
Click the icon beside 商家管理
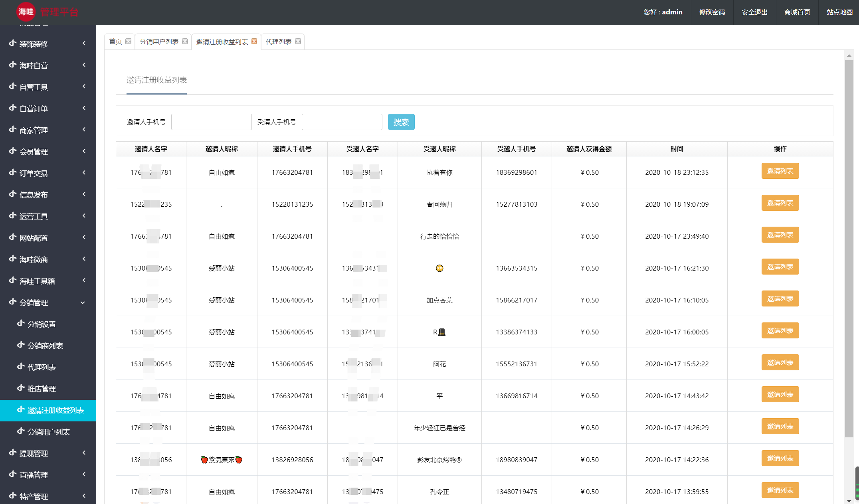[x=13, y=129]
